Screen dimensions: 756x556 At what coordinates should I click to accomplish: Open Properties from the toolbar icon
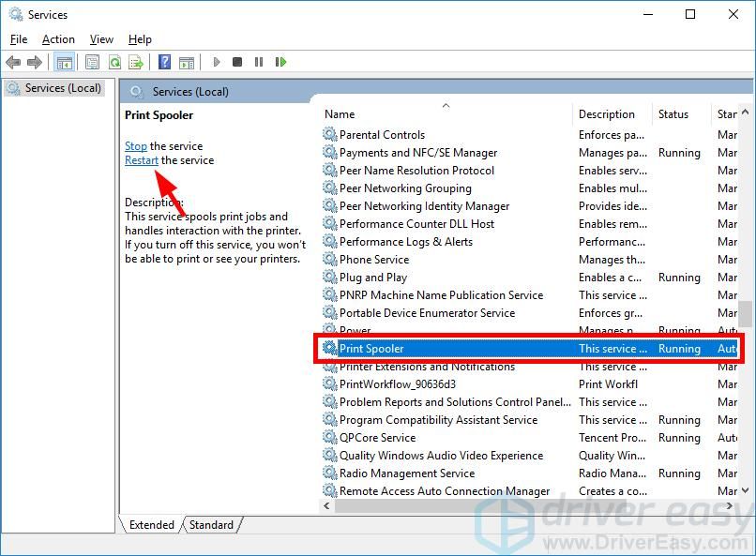(x=92, y=63)
